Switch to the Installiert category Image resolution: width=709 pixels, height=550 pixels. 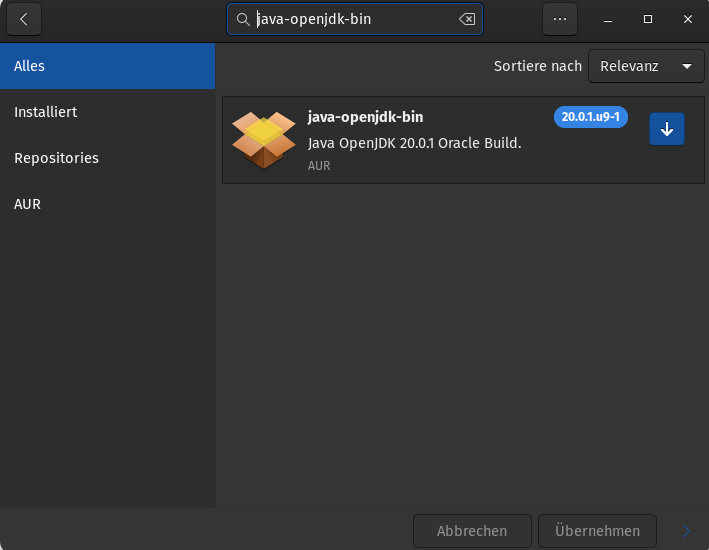pos(108,112)
